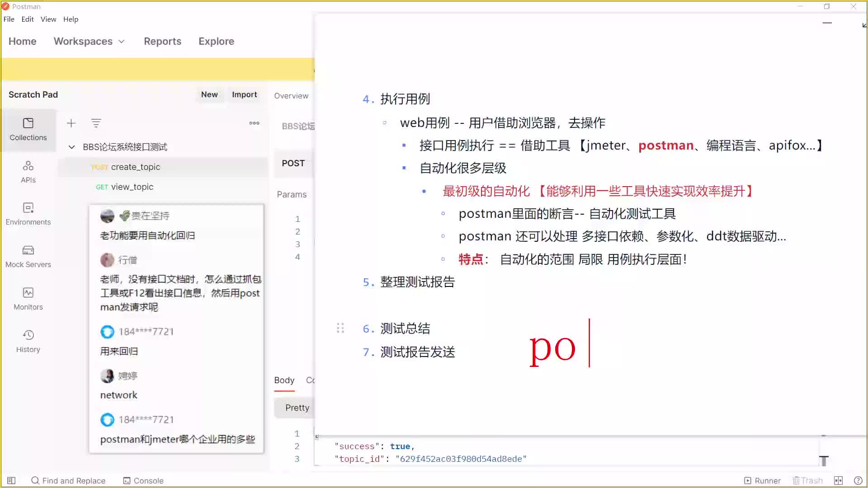The width and height of the screenshot is (868, 488).
Task: Open the Mock Servers sidebar panel
Action: click(x=28, y=257)
